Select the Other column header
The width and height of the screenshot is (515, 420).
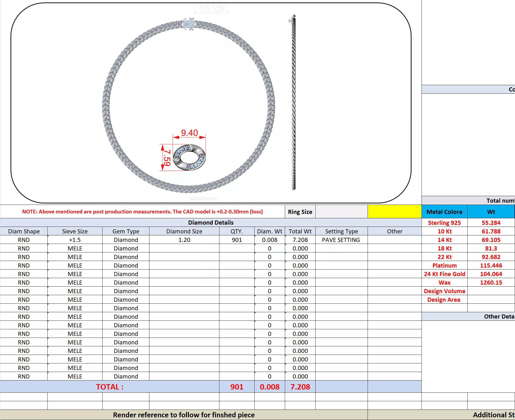pos(394,231)
